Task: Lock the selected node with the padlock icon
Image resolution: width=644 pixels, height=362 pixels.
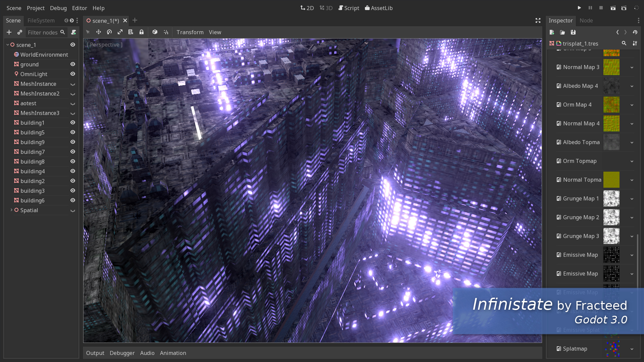Action: (141, 32)
